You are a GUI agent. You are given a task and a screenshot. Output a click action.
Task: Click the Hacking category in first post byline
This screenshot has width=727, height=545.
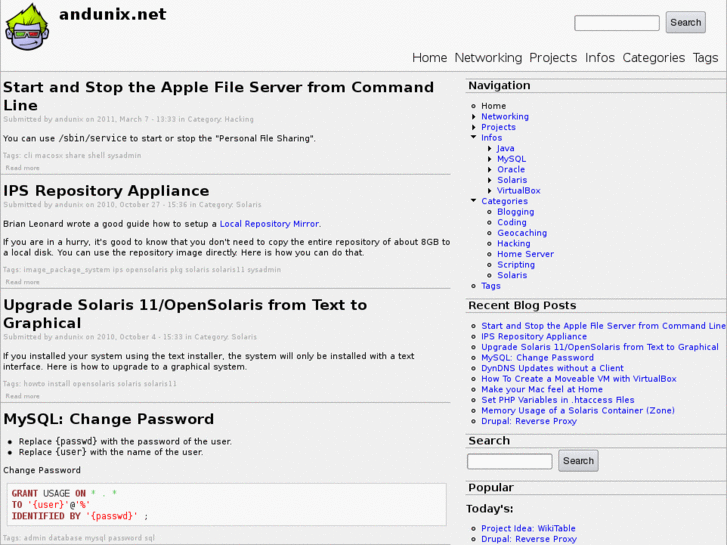click(239, 119)
